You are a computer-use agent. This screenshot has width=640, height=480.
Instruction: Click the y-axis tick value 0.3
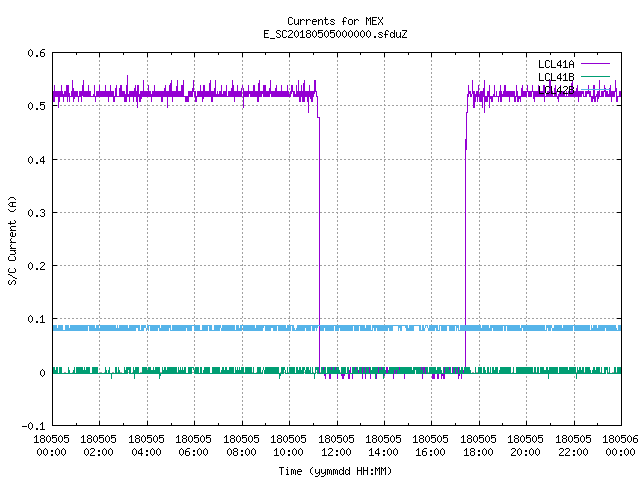pos(36,213)
